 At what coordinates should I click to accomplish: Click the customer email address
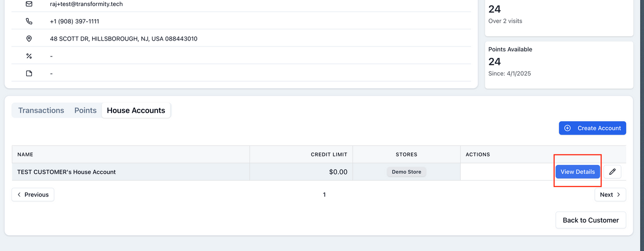pos(86,4)
